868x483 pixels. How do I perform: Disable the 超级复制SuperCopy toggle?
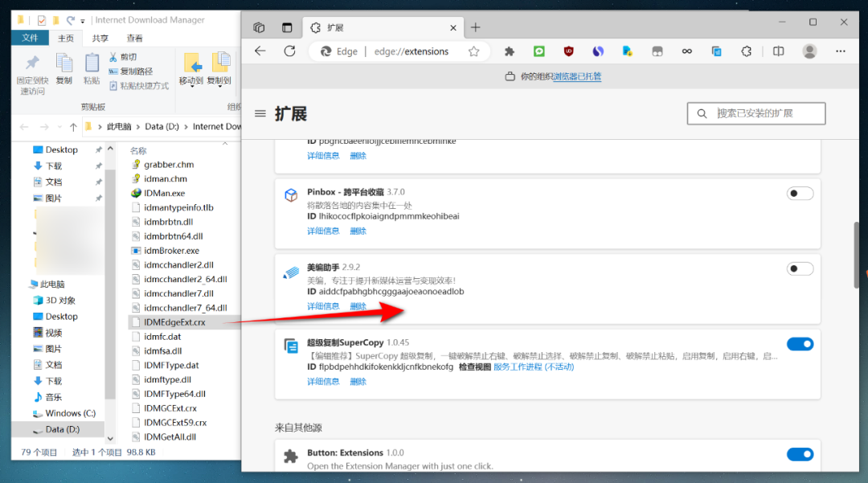pyautogui.click(x=800, y=344)
